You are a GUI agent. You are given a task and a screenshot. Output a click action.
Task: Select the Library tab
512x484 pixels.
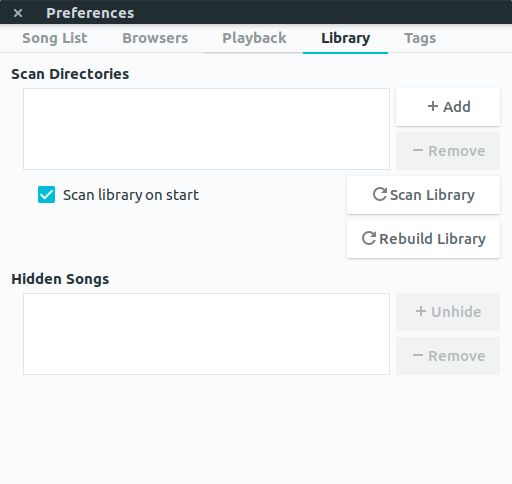[x=345, y=38]
